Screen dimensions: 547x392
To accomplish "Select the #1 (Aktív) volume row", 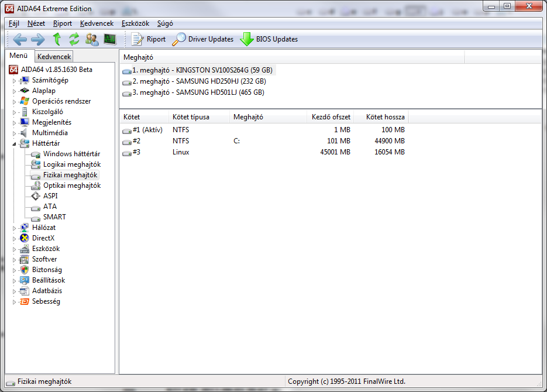I will point(264,130).
